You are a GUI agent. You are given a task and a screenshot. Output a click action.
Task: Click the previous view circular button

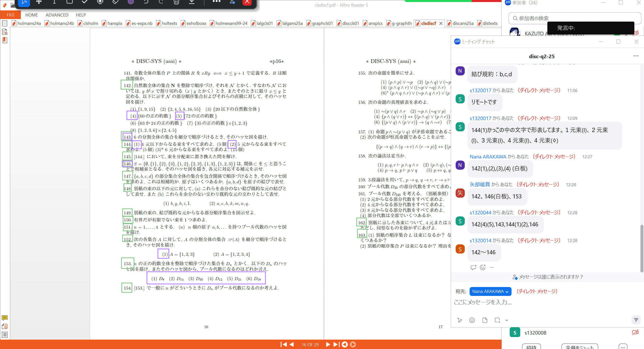click(x=345, y=344)
